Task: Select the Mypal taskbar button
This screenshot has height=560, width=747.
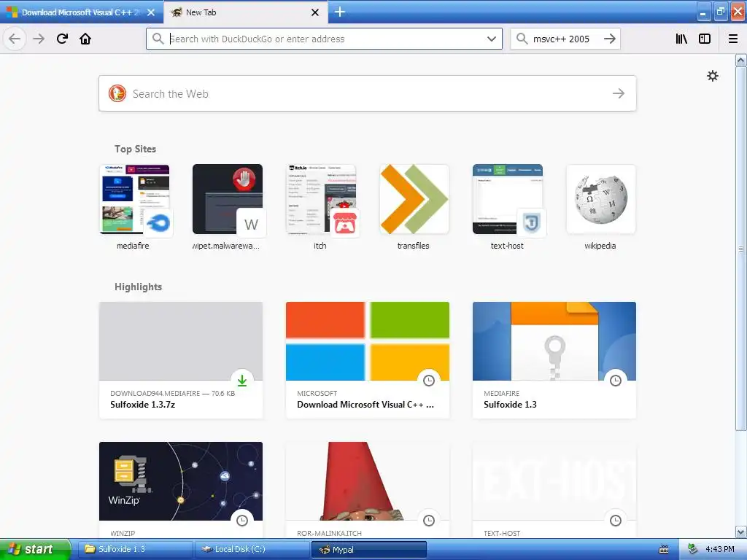Action: pos(368,550)
